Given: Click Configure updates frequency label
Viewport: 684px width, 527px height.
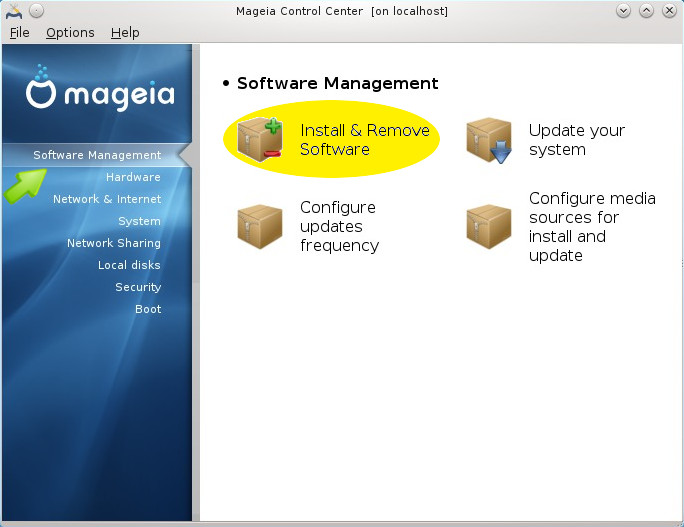Looking at the screenshot, I should click(x=339, y=226).
